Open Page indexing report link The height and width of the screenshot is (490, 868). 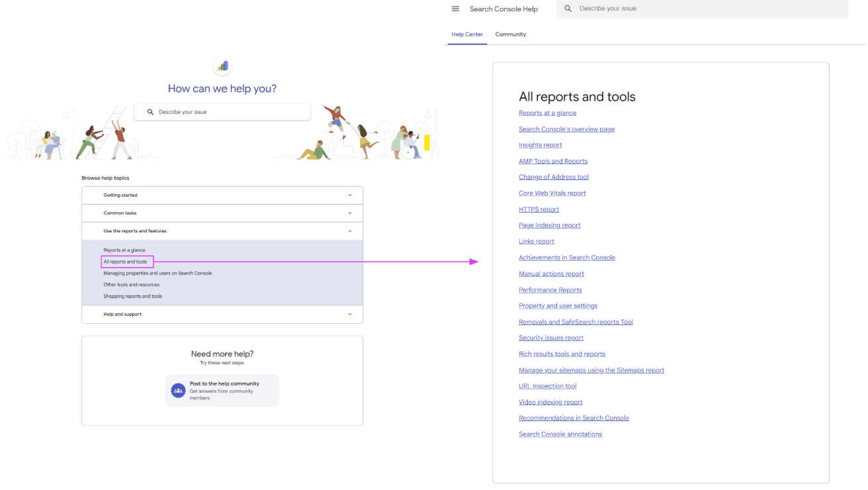550,225
